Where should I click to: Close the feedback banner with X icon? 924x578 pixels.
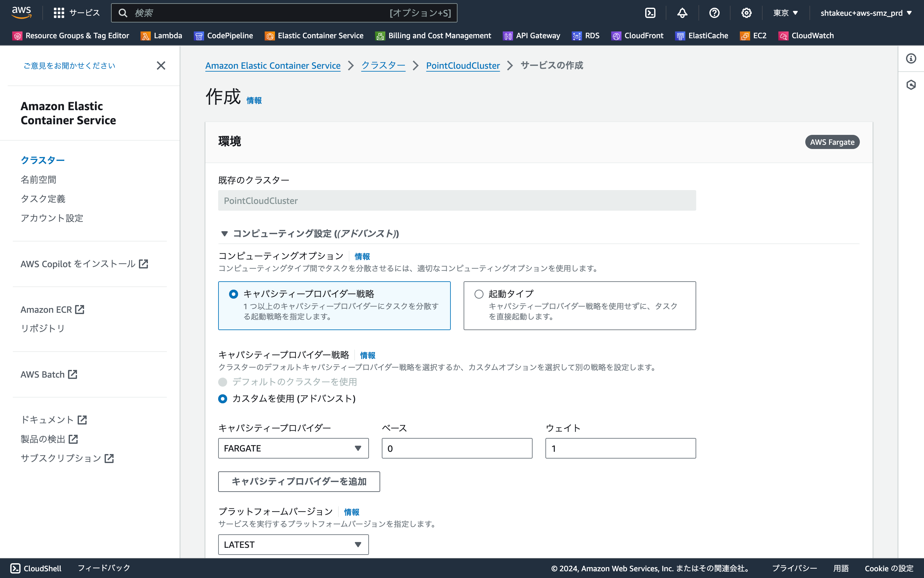click(161, 66)
